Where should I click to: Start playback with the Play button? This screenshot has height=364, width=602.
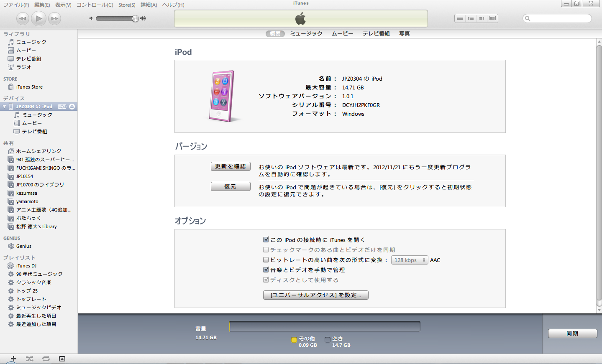[39, 18]
